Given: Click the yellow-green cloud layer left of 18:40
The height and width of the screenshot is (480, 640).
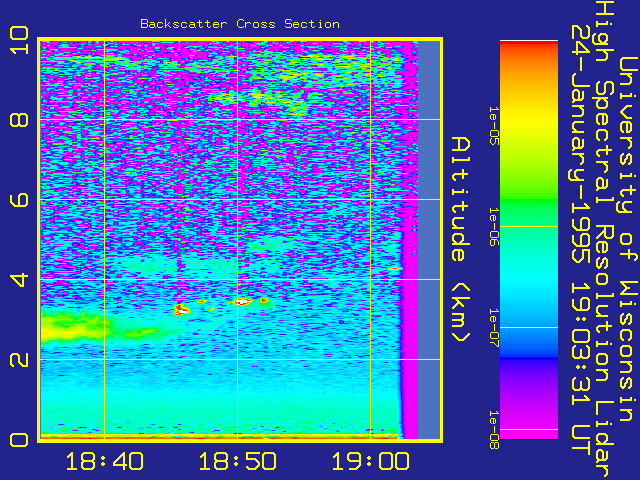Looking at the screenshot, I should pyautogui.click(x=73, y=327).
